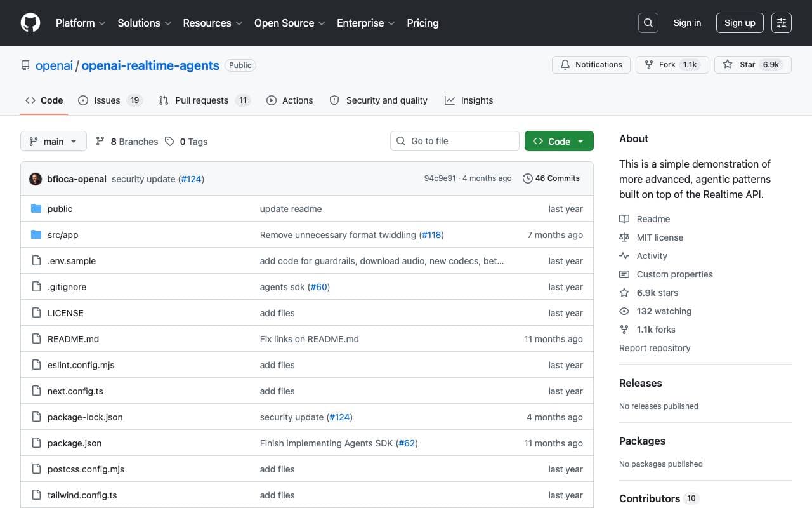Open the .gitignore file
The width and height of the screenshot is (812, 508).
point(67,287)
